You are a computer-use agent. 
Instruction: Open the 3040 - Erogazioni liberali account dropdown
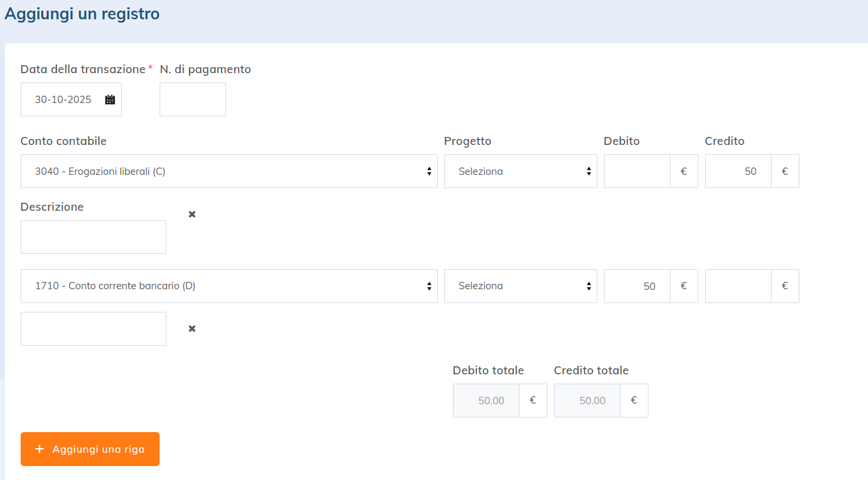click(x=229, y=172)
